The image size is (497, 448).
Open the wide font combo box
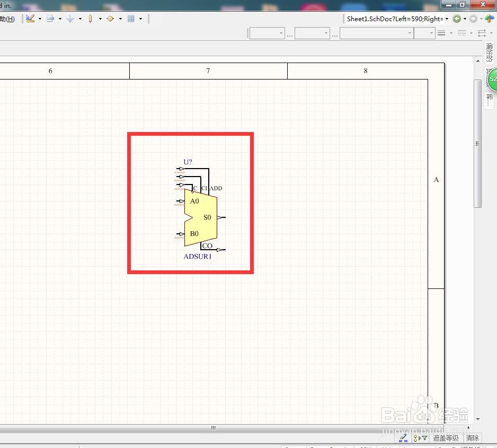377,33
